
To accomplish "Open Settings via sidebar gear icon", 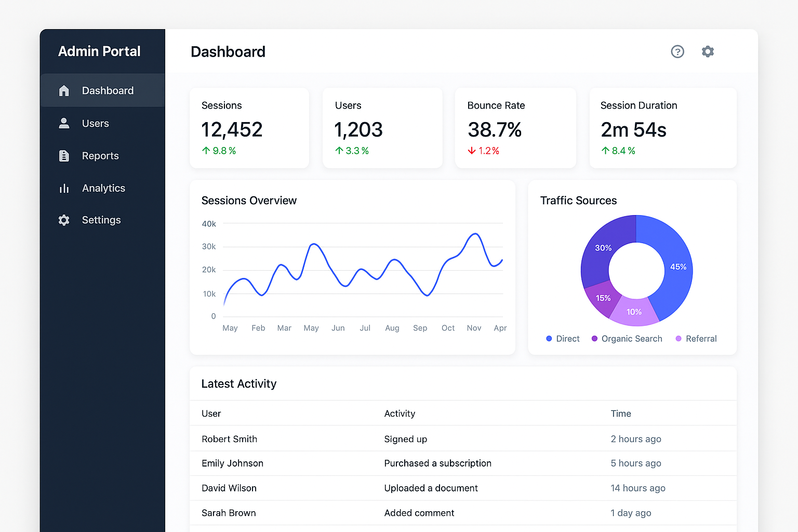I will (64, 220).
